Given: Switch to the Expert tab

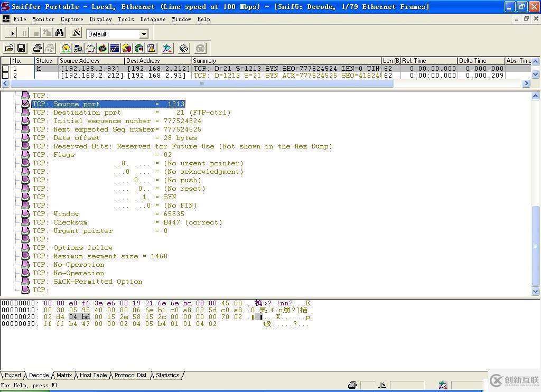Looking at the screenshot, I should point(13,375).
